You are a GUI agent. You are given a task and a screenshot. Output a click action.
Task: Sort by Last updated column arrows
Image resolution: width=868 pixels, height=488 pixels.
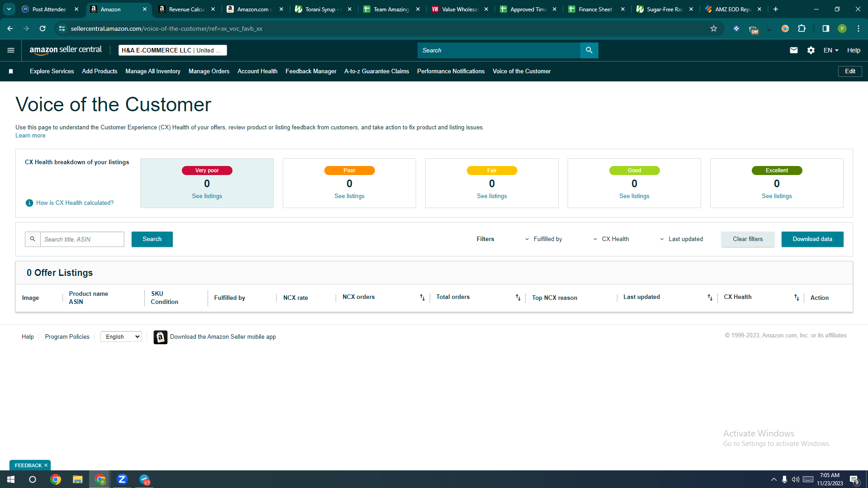pyautogui.click(x=710, y=297)
